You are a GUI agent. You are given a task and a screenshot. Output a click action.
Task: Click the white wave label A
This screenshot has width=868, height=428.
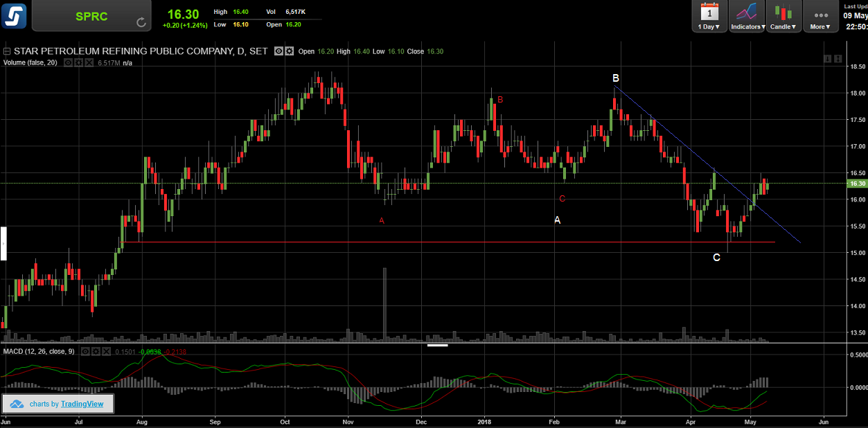(x=557, y=220)
